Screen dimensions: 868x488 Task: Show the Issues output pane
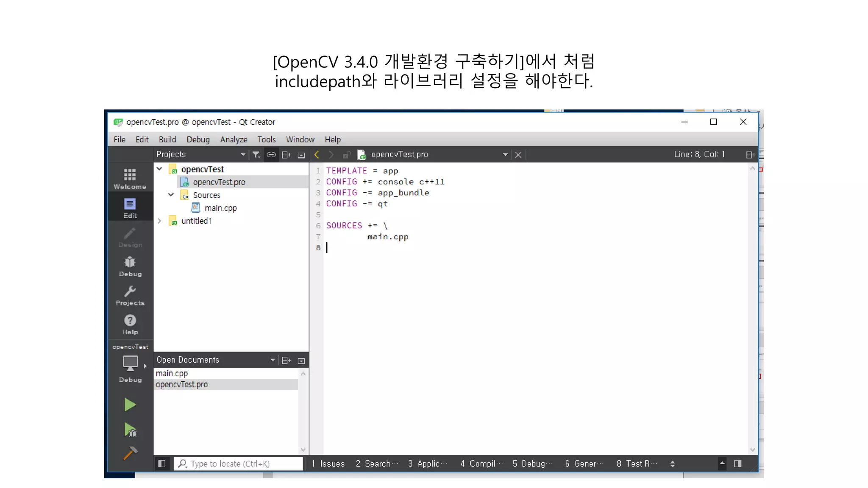point(328,463)
